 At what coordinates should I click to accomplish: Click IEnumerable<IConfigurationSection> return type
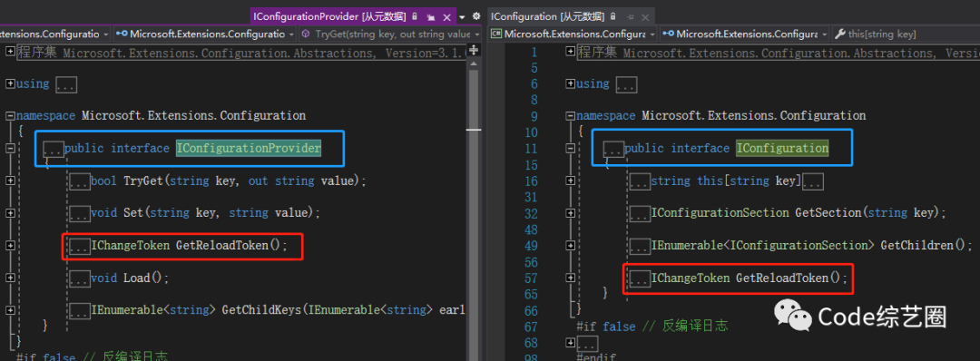point(762,246)
